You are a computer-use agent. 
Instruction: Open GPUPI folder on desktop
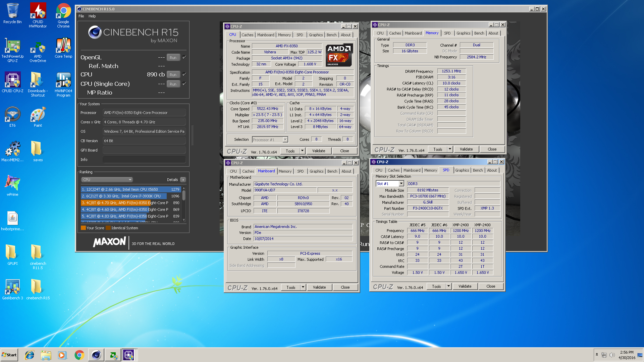coord(12,255)
